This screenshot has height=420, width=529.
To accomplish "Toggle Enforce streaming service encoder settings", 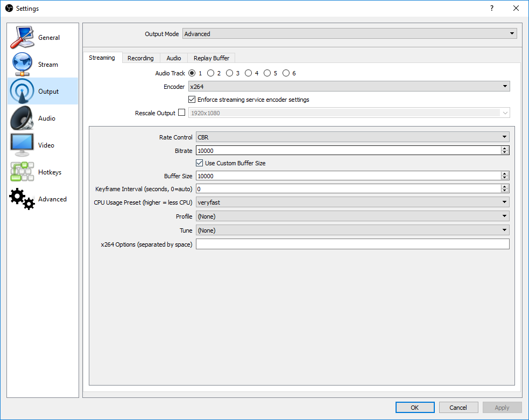I will (x=192, y=99).
